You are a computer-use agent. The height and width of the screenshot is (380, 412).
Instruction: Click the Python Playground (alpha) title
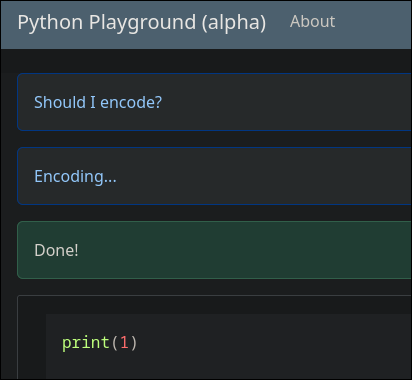pyautogui.click(x=142, y=23)
